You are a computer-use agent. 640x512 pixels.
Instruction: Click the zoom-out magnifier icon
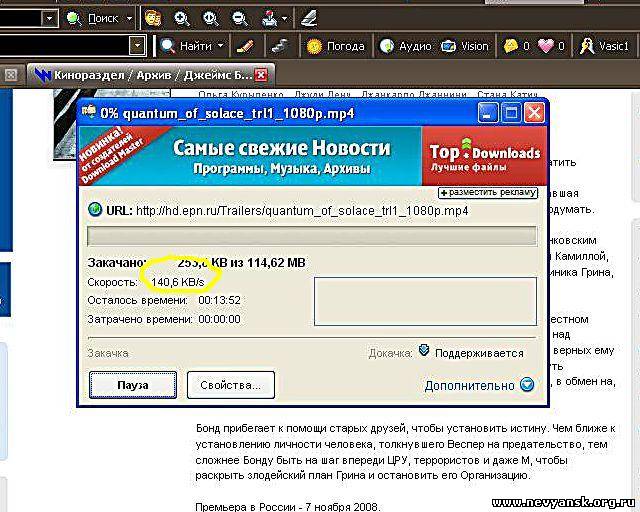point(240,18)
